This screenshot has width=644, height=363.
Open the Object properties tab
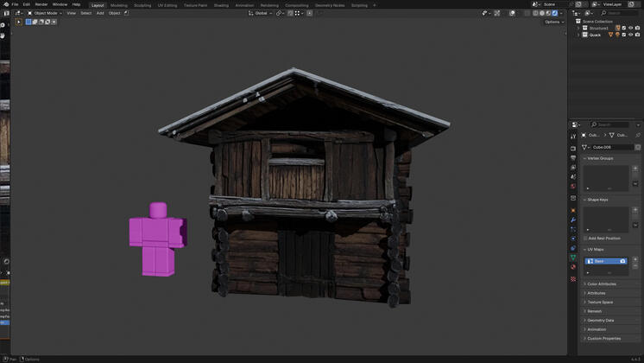[x=573, y=211]
